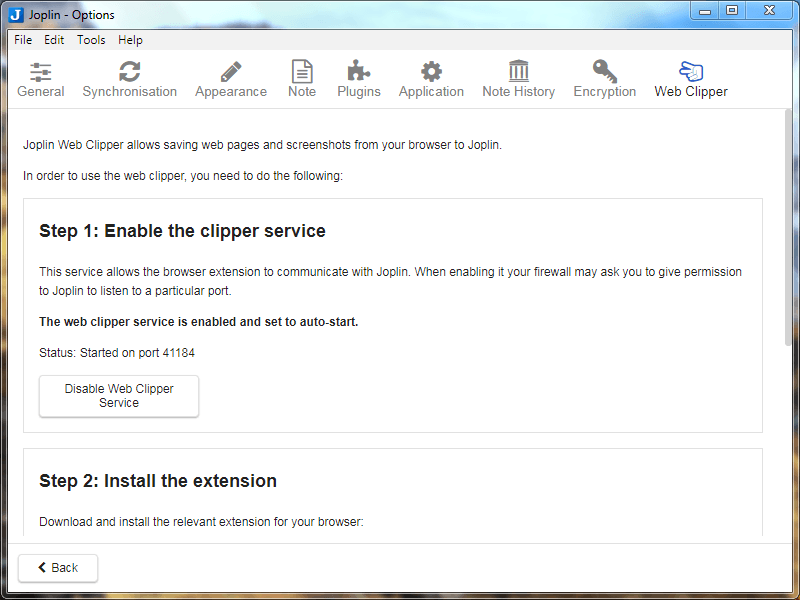Open the Encryption key icon

click(x=605, y=71)
